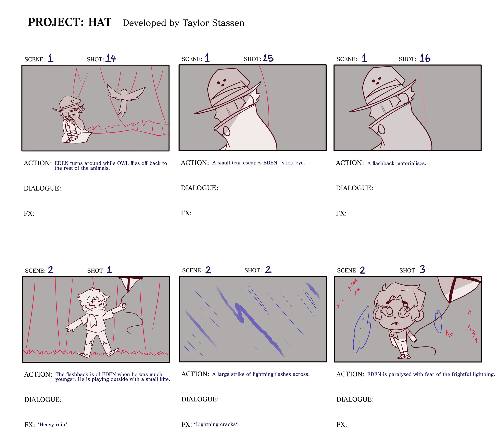Click the handwritten shot number 15
The image size is (504, 441).
coord(268,58)
